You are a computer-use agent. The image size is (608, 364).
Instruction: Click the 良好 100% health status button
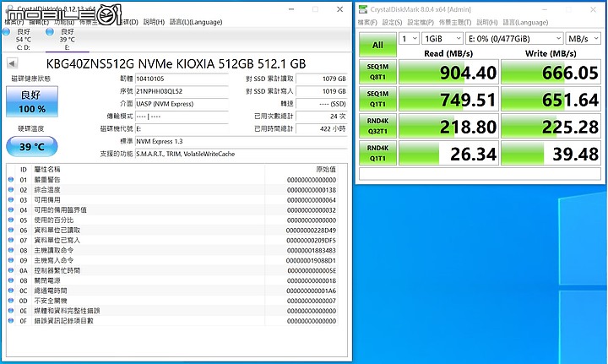(32, 101)
